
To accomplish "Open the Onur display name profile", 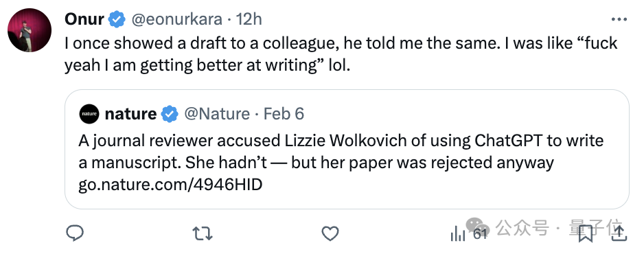I will point(84,19).
